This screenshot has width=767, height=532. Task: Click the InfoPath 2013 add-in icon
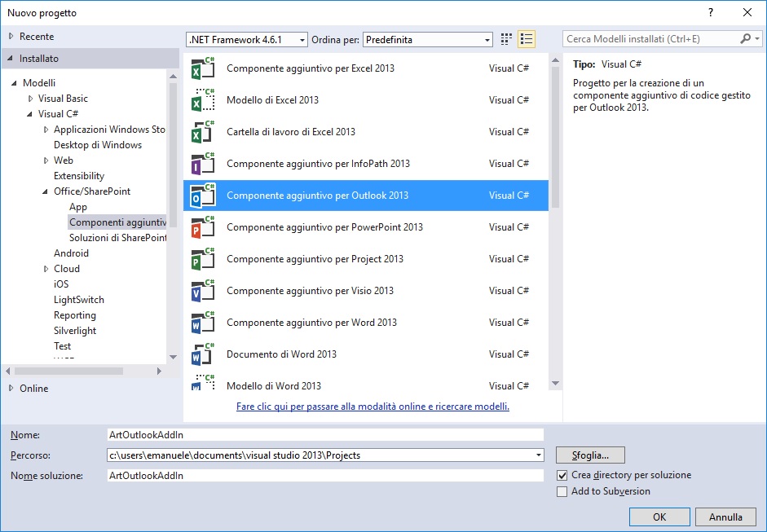203,164
